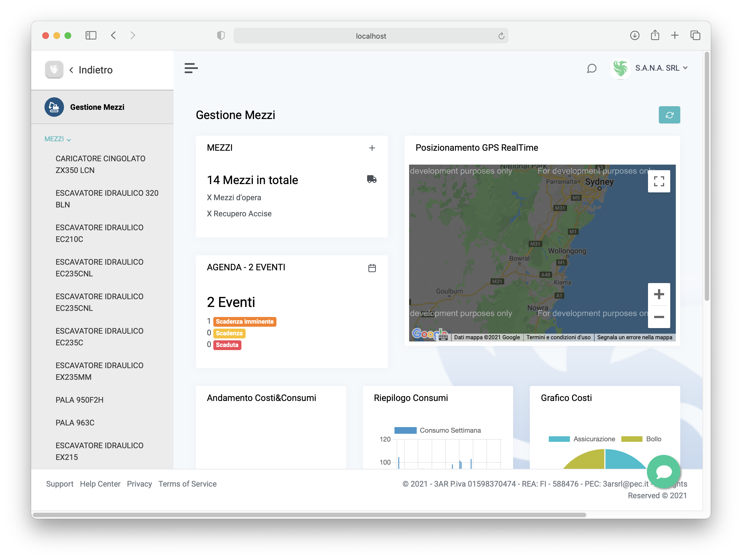The width and height of the screenshot is (742, 560).
Task: Click the map keyboard shortcuts icon
Action: click(443, 337)
